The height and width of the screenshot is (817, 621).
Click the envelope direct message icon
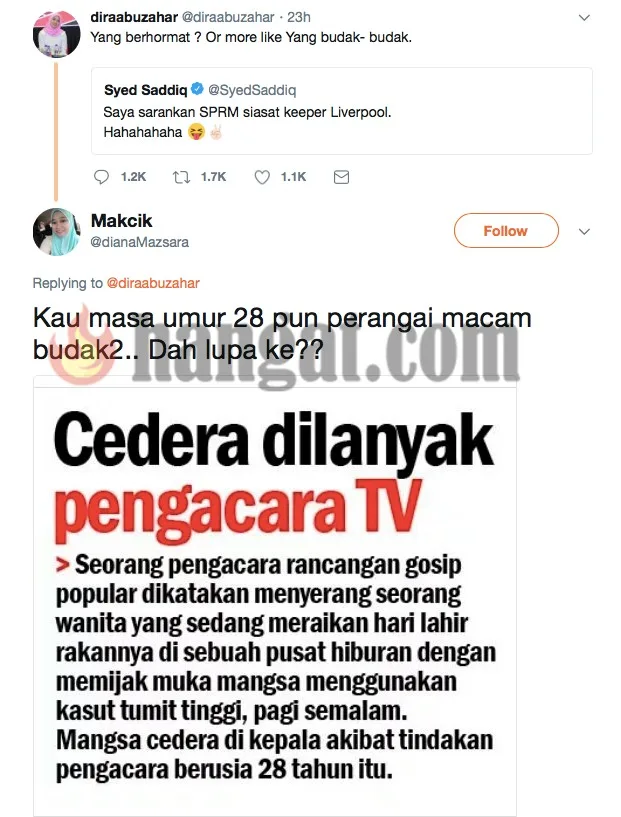pos(341,178)
